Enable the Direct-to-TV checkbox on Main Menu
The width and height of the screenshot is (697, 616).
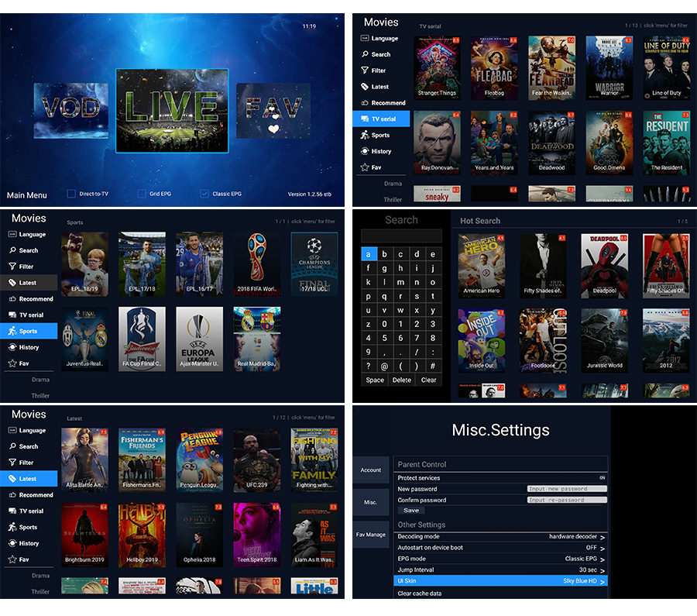[71, 194]
